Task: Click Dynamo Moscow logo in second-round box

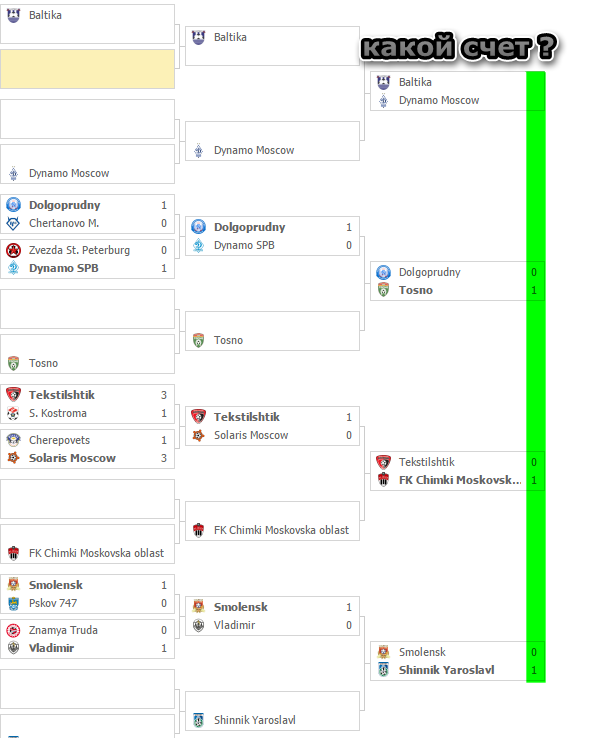Action: point(199,151)
